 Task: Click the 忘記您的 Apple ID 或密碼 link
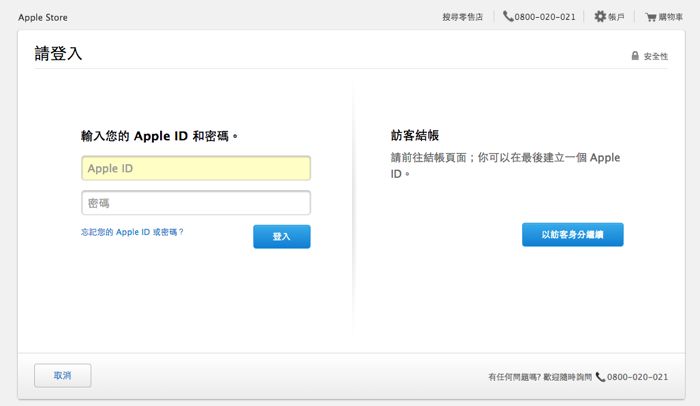pyautogui.click(x=132, y=231)
